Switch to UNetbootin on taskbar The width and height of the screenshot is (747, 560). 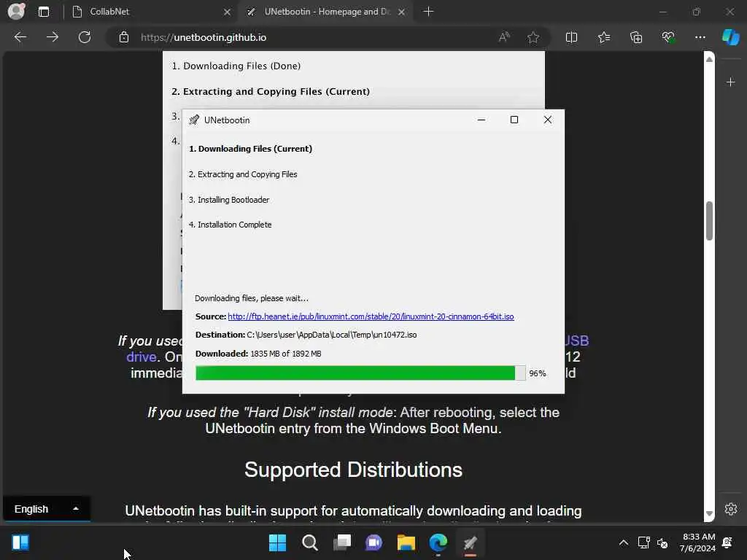pyautogui.click(x=471, y=542)
